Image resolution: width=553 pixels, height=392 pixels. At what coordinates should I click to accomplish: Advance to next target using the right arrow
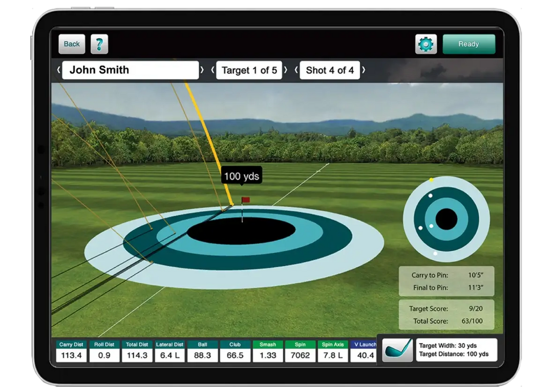pyautogui.click(x=285, y=70)
